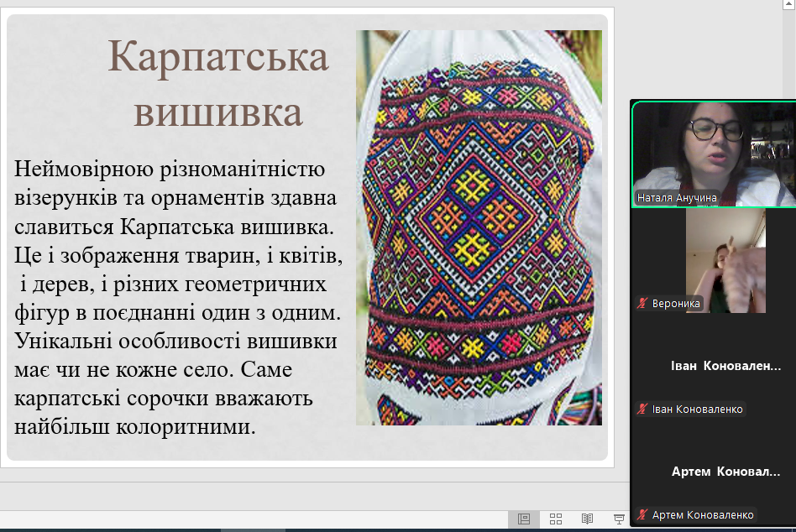Click muted microphone icon next to Вероника
Screen dimensions: 796x532
[642, 303]
